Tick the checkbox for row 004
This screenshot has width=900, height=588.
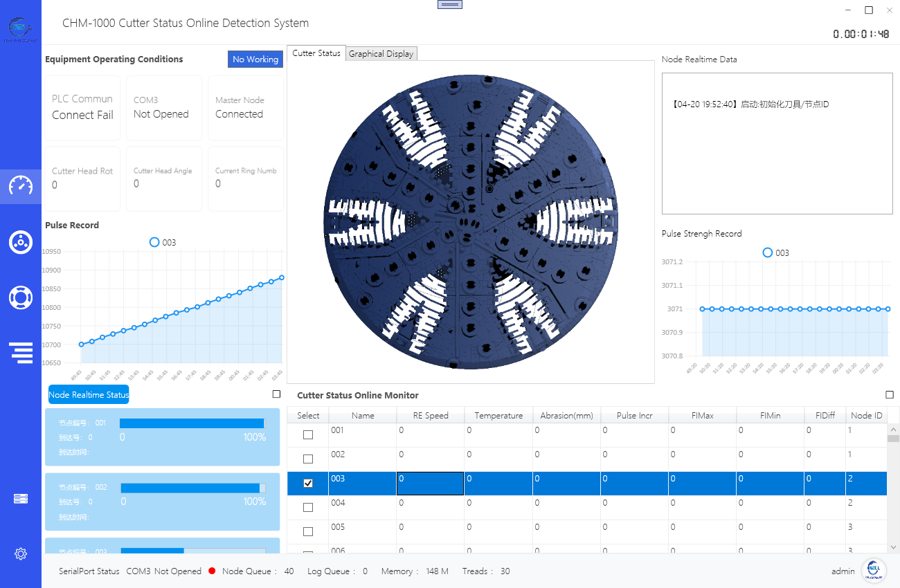tap(308, 507)
